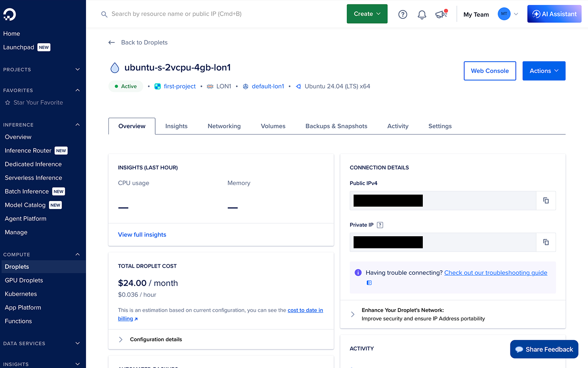Viewport: 588px width, 368px height.
Task: Open Inference Router
Action: (x=28, y=151)
